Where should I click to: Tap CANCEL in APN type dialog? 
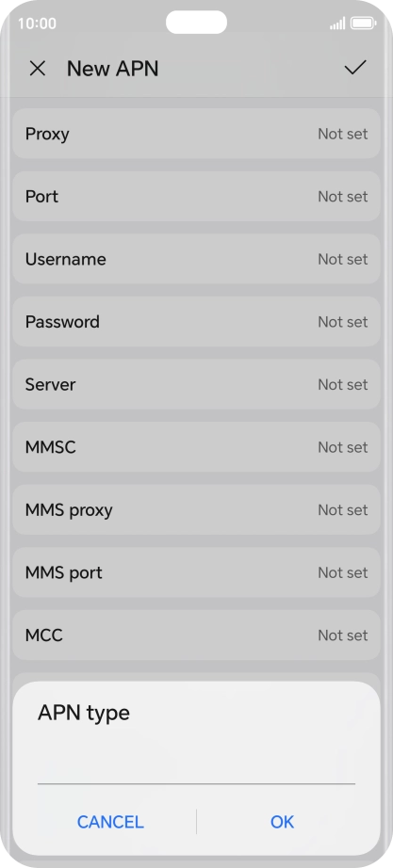coord(110,822)
